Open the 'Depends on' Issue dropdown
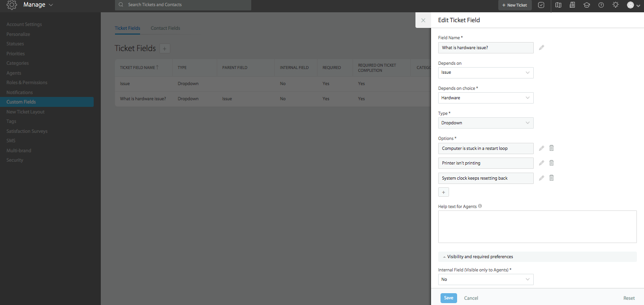 click(485, 73)
